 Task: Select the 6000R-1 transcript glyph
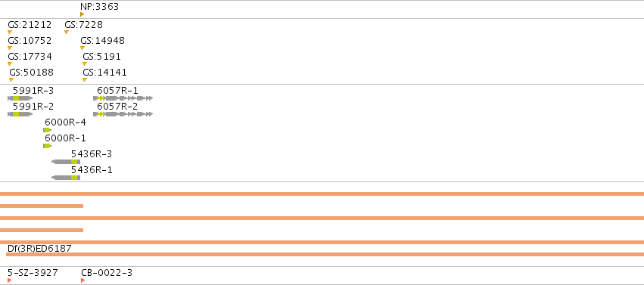click(47, 146)
